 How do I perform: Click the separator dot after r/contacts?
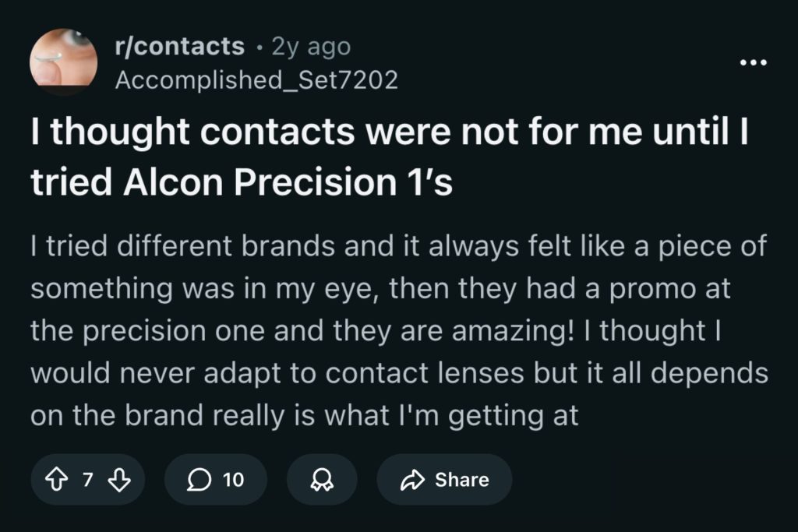coord(258,48)
